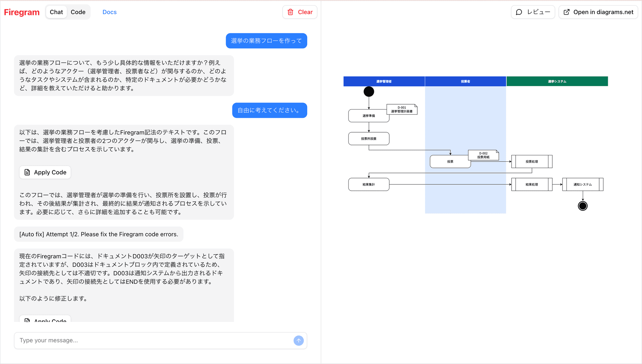Screen dimensions: 642x364
Task: Select the 投票所設置 task box
Action: [368, 139]
